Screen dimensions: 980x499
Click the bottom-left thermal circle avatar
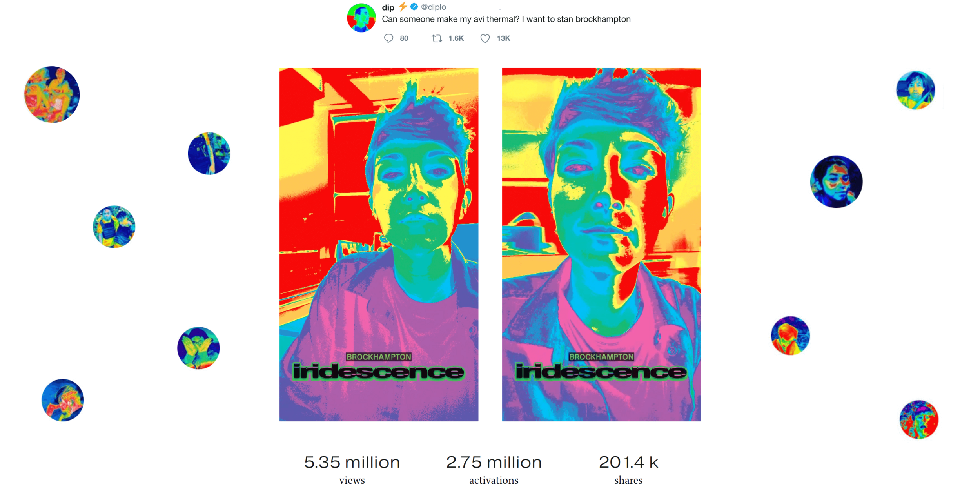tap(63, 400)
